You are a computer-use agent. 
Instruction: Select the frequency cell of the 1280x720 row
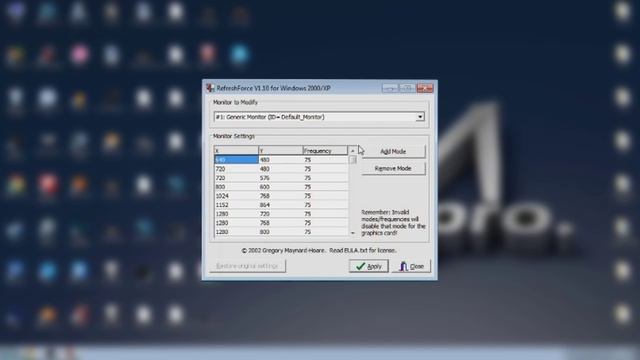point(325,214)
